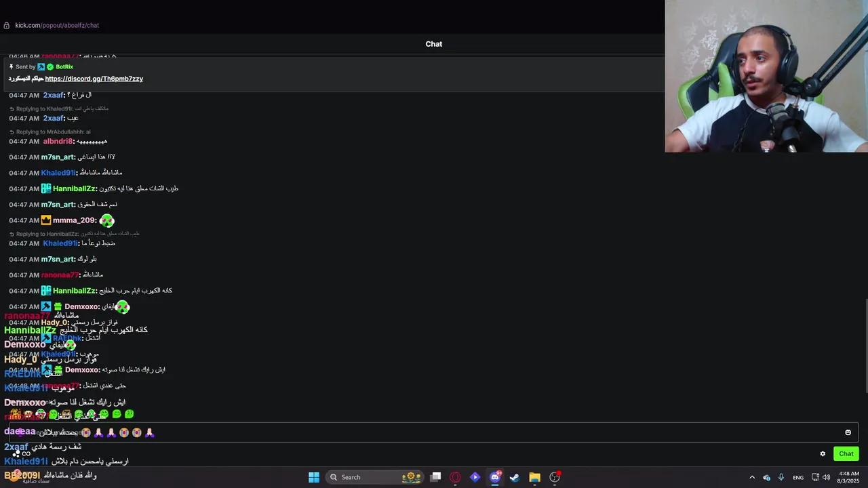This screenshot has height=488, width=868.
Task: Show hidden system tray icons chevron
Action: tap(751, 477)
